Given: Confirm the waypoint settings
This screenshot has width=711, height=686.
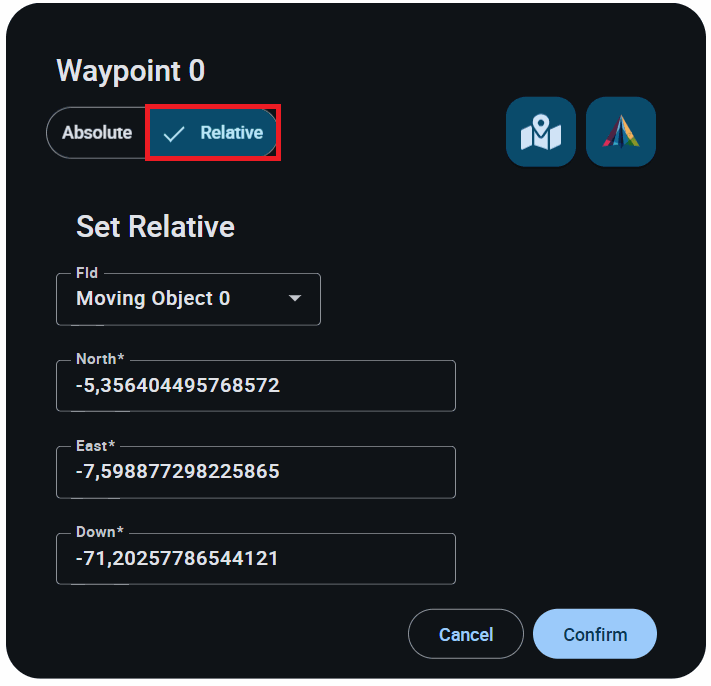Looking at the screenshot, I should [x=595, y=635].
